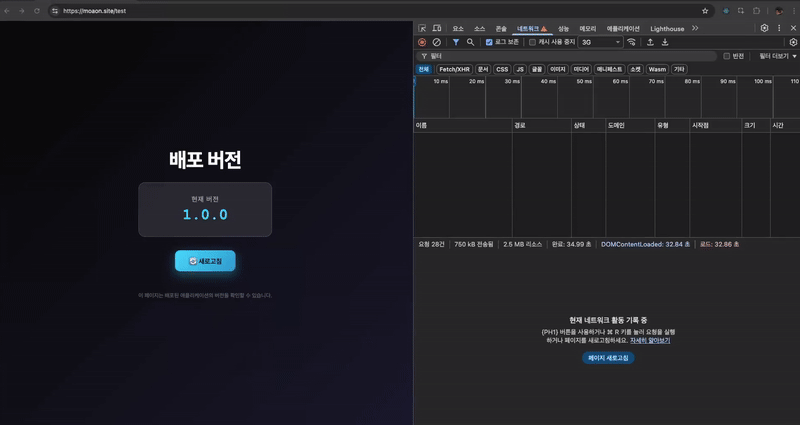Viewport: 800px width, 425px height.
Task: Sort by the 시작점 column header
Action: coord(715,126)
